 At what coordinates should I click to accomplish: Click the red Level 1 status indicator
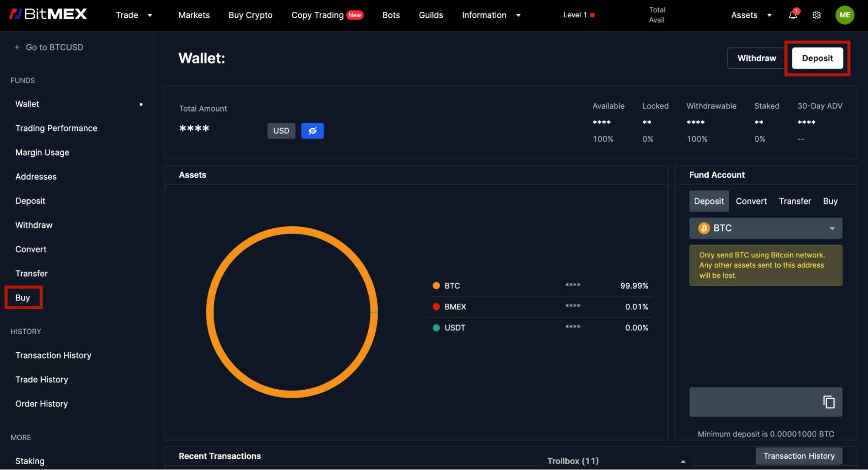[592, 15]
